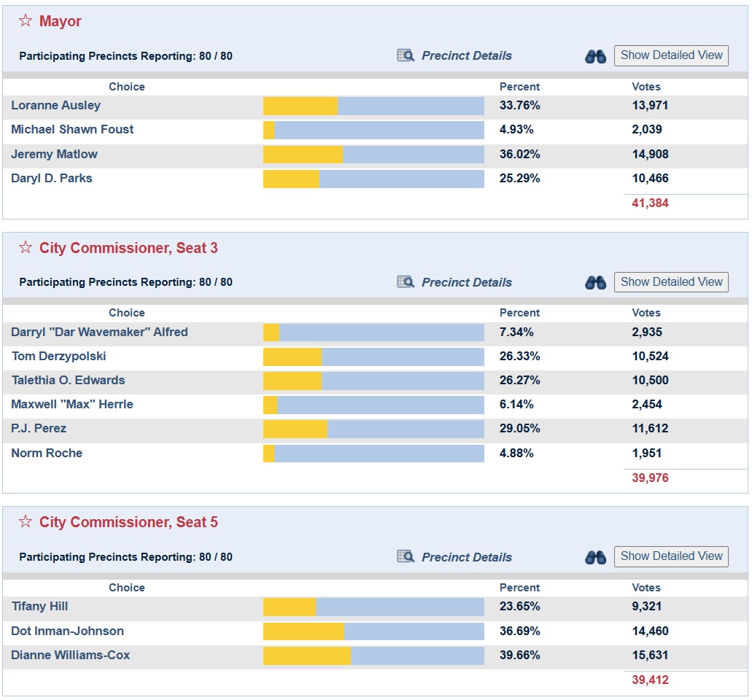Click the star icon beside City Commissioner, Seat 3
The height and width of the screenshot is (700, 752).
(x=26, y=247)
